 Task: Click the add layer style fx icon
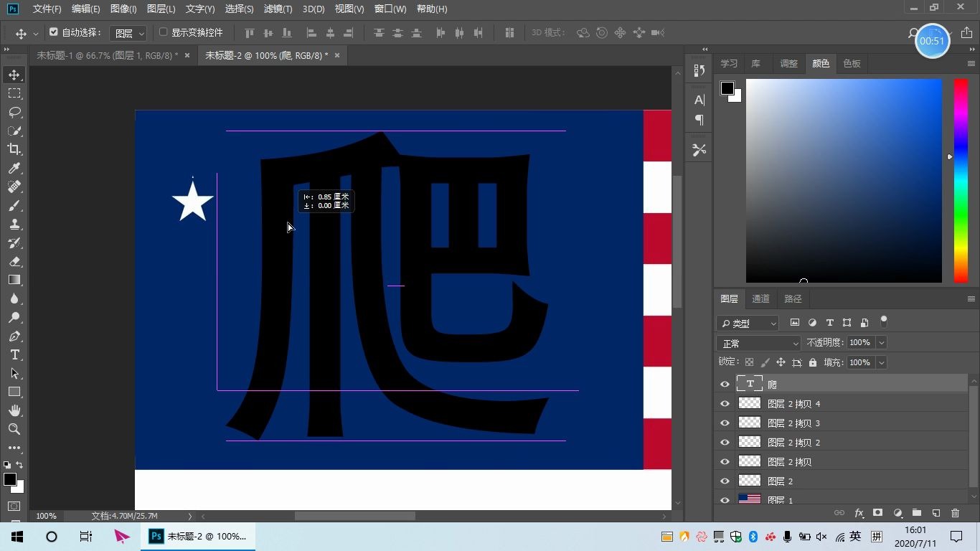[x=859, y=513]
